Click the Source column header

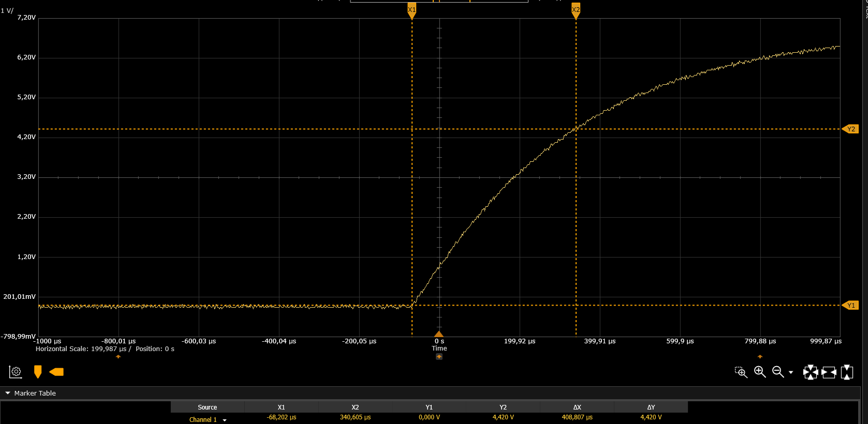208,407
